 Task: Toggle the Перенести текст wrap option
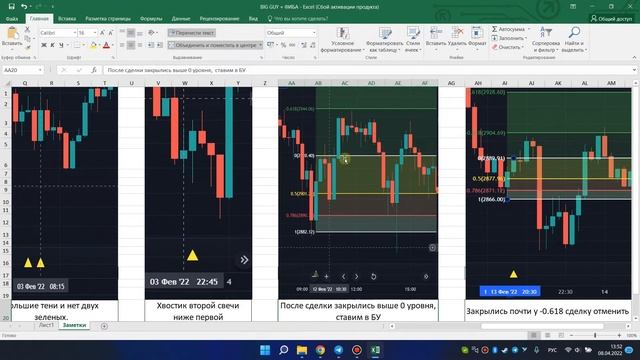(x=192, y=33)
